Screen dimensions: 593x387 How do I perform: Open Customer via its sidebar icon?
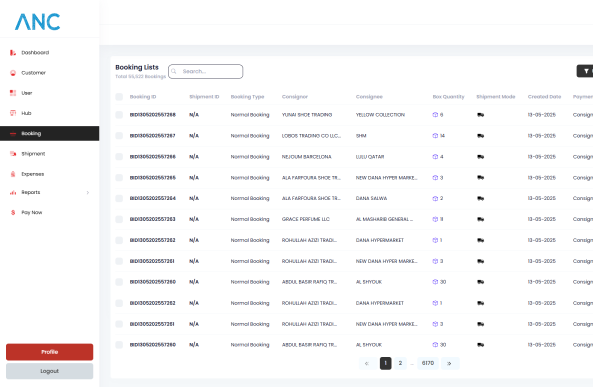13,73
